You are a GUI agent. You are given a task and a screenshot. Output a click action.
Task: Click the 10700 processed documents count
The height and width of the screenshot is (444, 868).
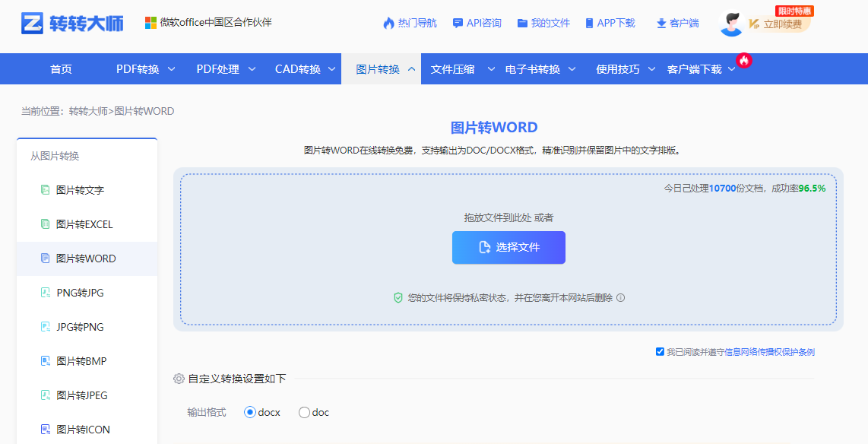pos(722,189)
